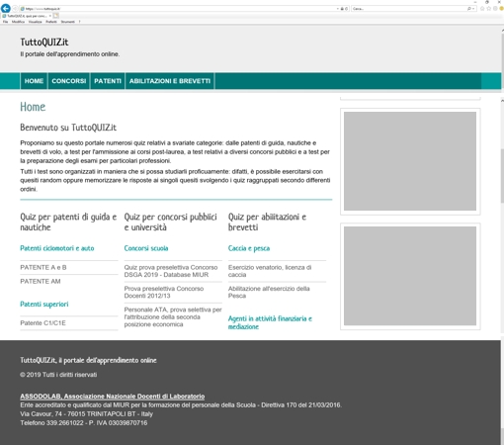Click the TuttoQUIZ.it site title

tap(44, 43)
